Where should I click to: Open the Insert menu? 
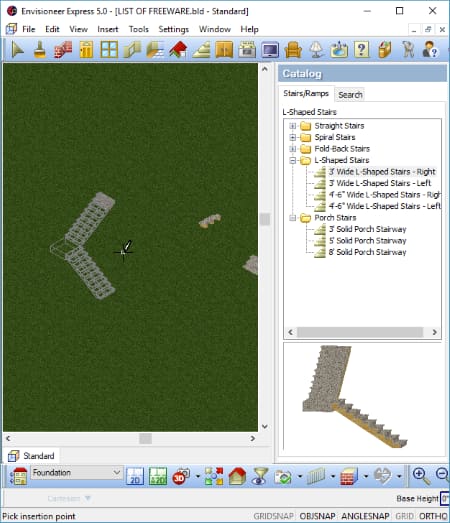click(x=108, y=29)
